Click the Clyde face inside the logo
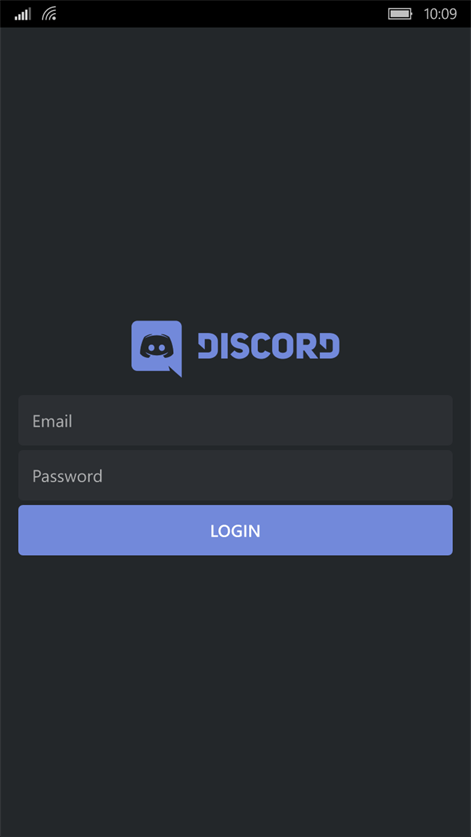471x837 pixels. click(156, 346)
